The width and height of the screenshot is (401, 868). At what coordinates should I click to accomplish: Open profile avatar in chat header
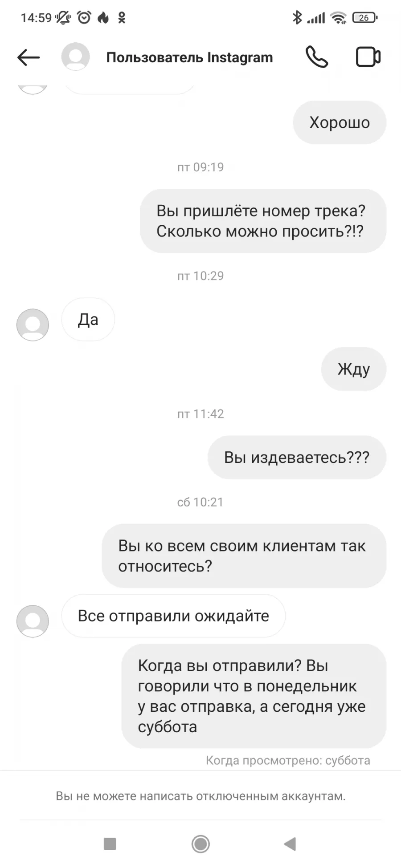[75, 57]
